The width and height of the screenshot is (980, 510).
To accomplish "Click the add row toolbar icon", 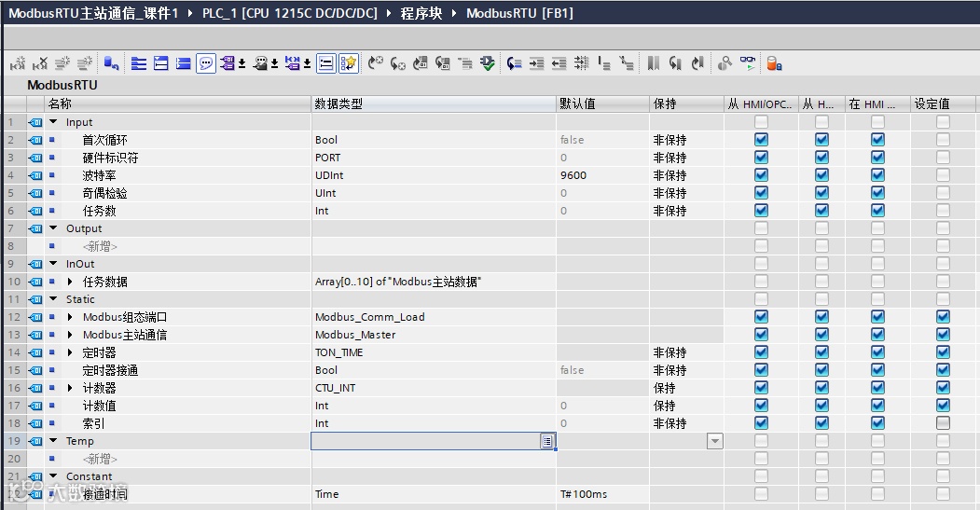I will point(85,63).
